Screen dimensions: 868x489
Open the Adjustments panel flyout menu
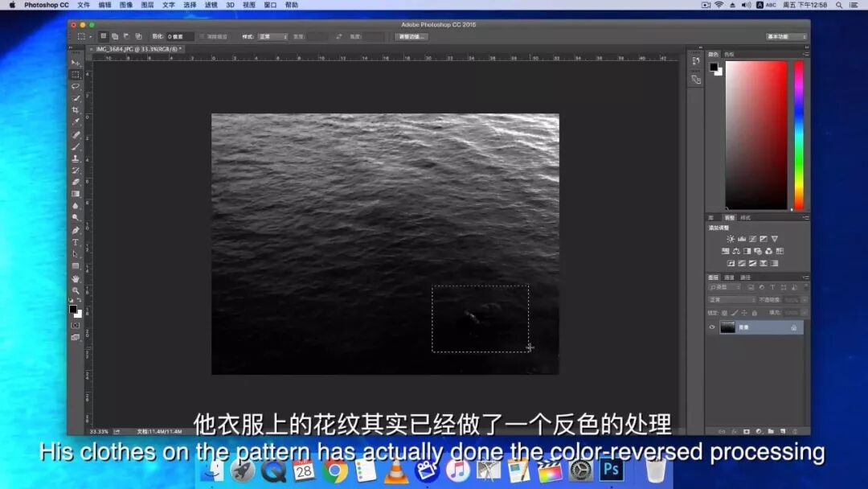pyautogui.click(x=806, y=218)
